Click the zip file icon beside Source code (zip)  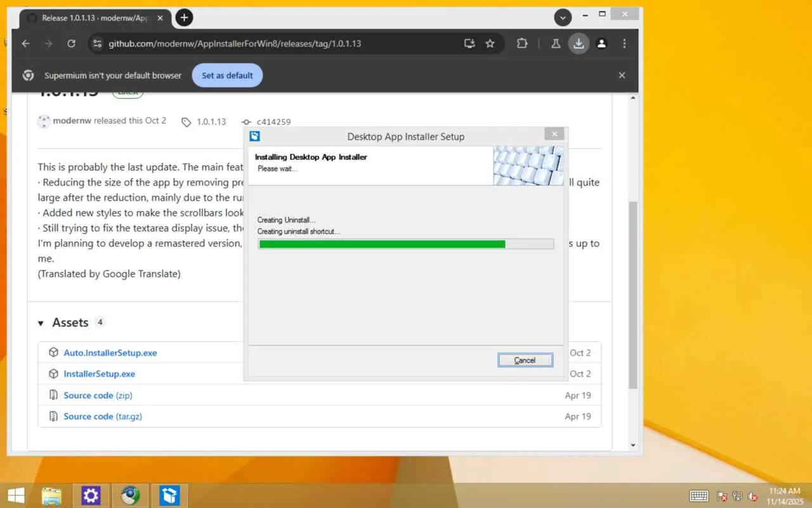pyautogui.click(x=54, y=395)
